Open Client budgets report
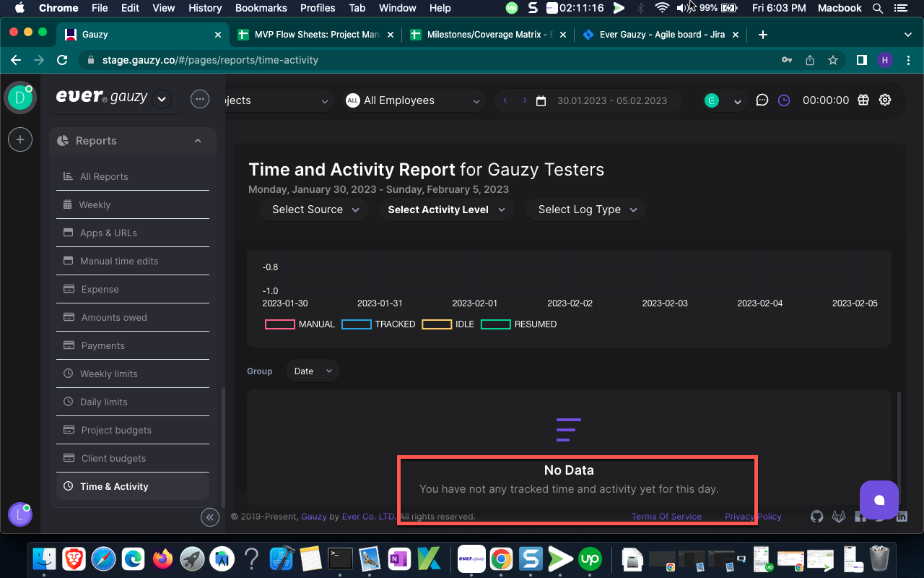 (133, 458)
